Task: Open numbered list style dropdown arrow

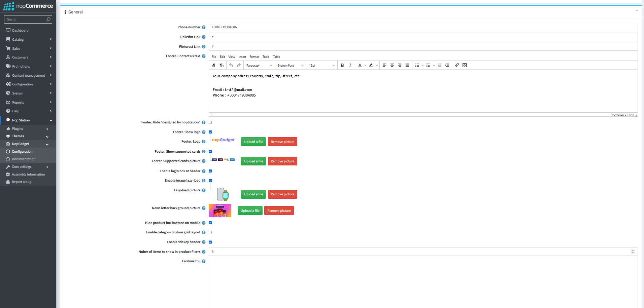Action: point(434,65)
